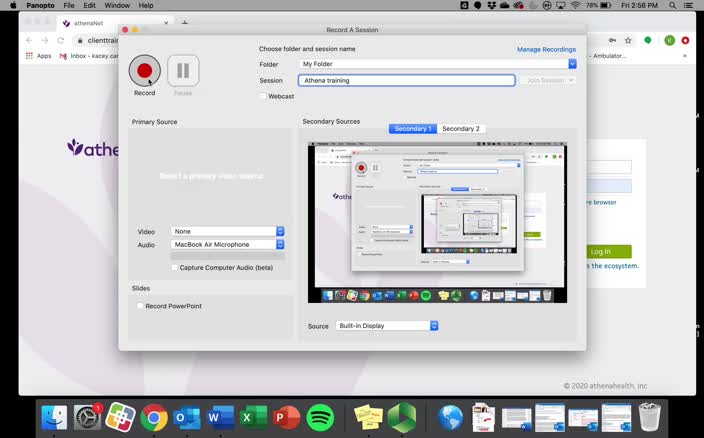
Task: Open Microsoft Excel in the dock
Action: pyautogui.click(x=254, y=417)
